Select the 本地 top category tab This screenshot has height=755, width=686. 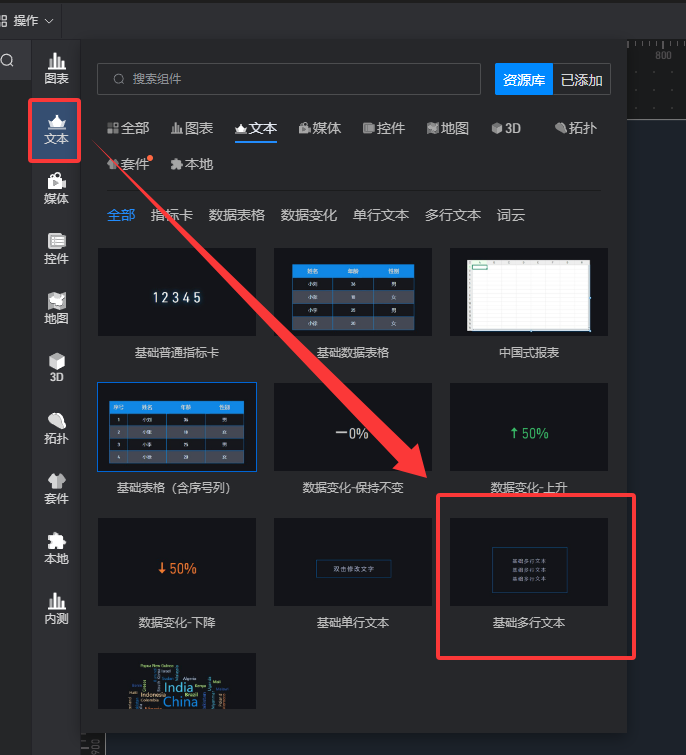192,164
